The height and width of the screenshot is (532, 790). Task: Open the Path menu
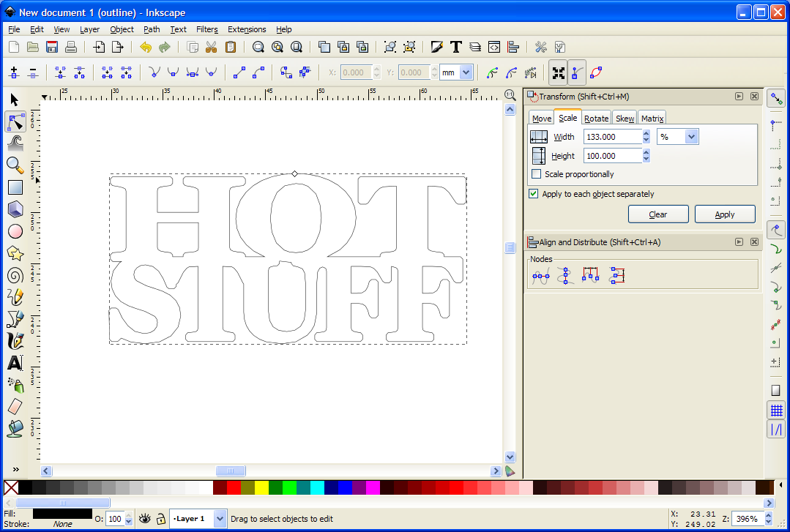pos(152,29)
